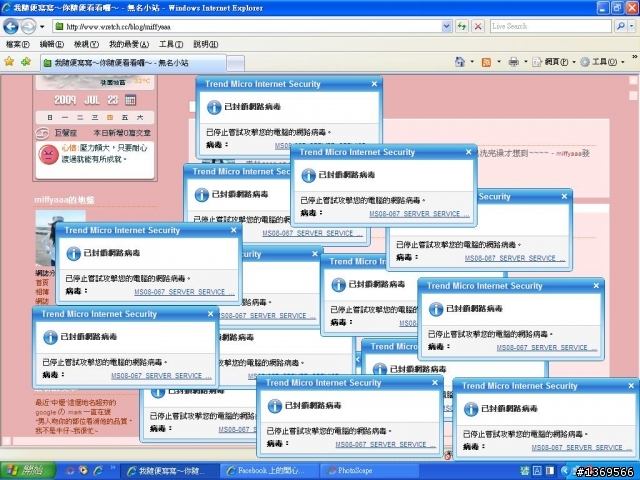Go back with the IE Back arrow
The height and width of the screenshot is (480, 640).
pos(11,27)
